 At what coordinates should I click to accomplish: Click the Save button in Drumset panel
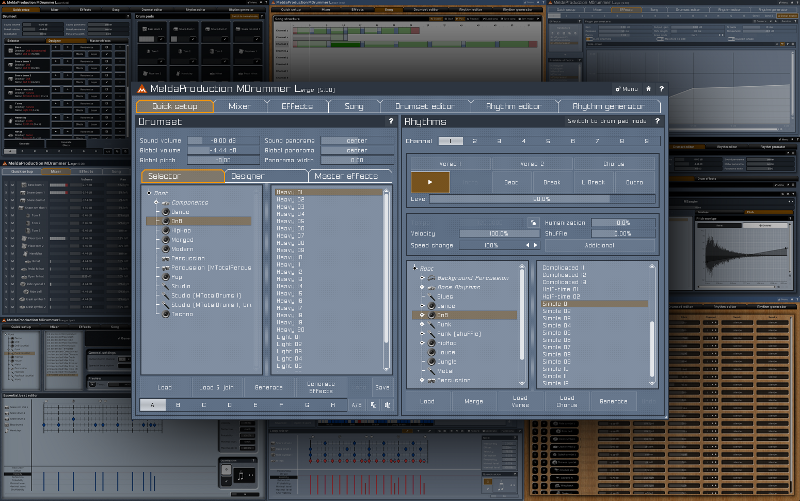[383, 387]
